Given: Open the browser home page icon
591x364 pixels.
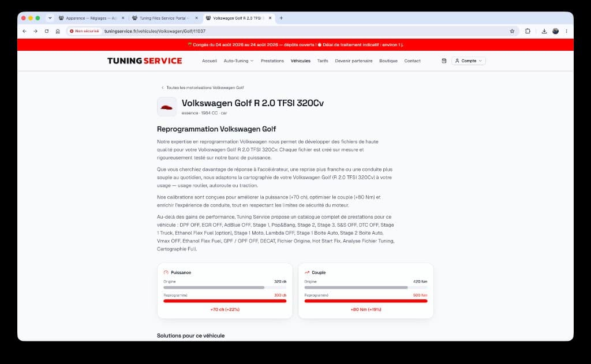Looking at the screenshot, I should tap(58, 31).
